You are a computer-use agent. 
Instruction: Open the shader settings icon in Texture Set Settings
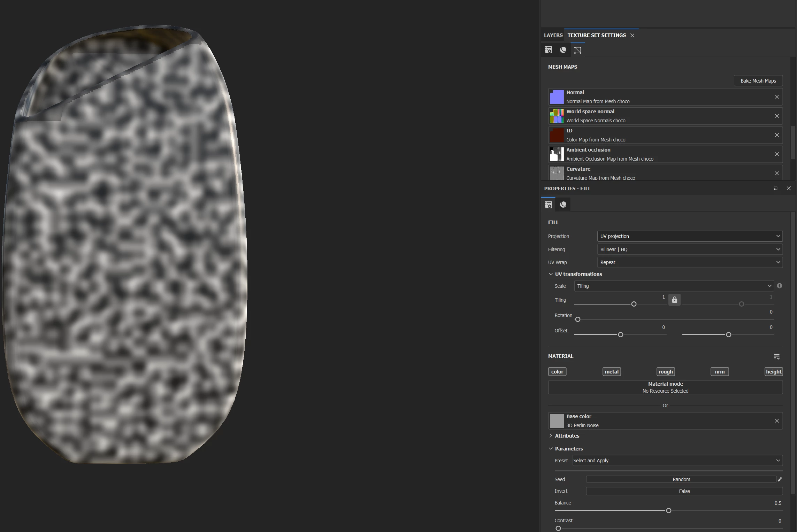pyautogui.click(x=563, y=50)
